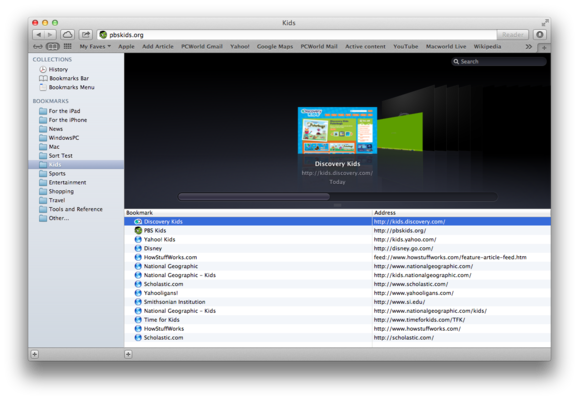Enter full screen with the arrows icon
Viewport: 579px width, 400px height.
coord(544,23)
